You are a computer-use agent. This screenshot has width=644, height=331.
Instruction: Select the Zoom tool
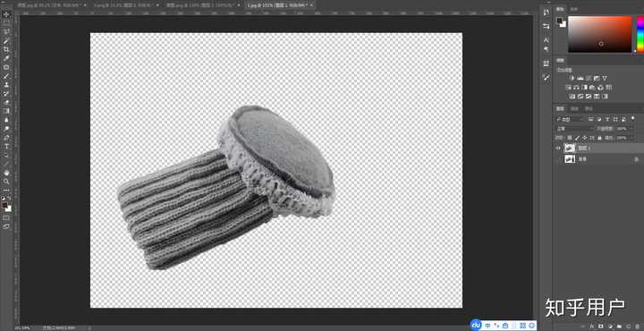[x=6, y=181]
